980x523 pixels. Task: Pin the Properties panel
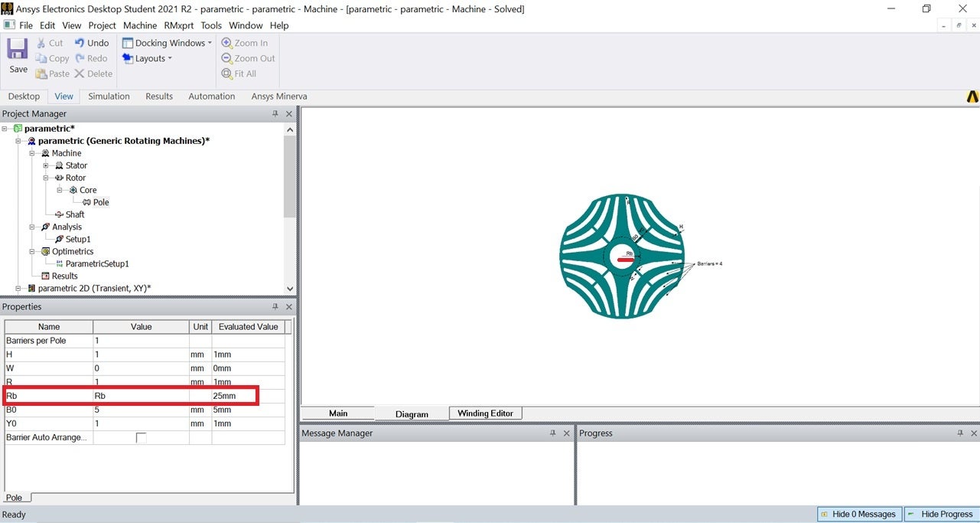(x=275, y=307)
